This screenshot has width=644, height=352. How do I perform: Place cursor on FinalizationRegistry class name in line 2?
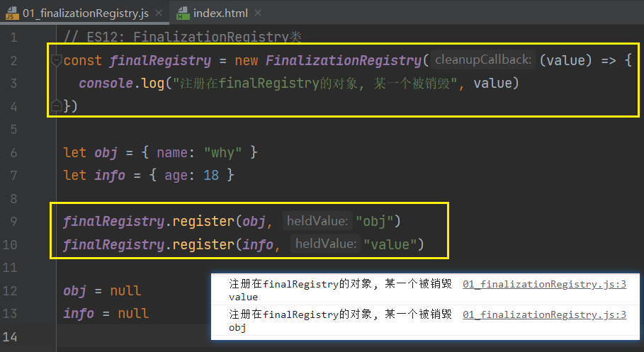344,61
